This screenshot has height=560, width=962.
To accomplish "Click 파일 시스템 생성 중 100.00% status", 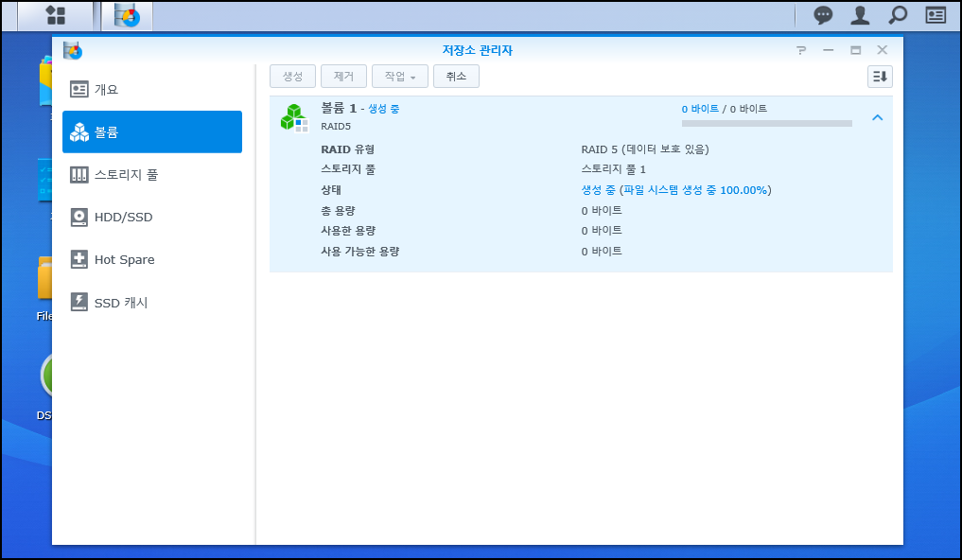I will [x=696, y=190].
